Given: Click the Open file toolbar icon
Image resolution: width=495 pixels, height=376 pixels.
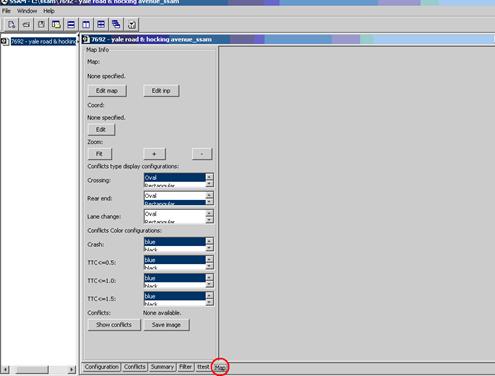Looking at the screenshot, I should click(x=26, y=24).
